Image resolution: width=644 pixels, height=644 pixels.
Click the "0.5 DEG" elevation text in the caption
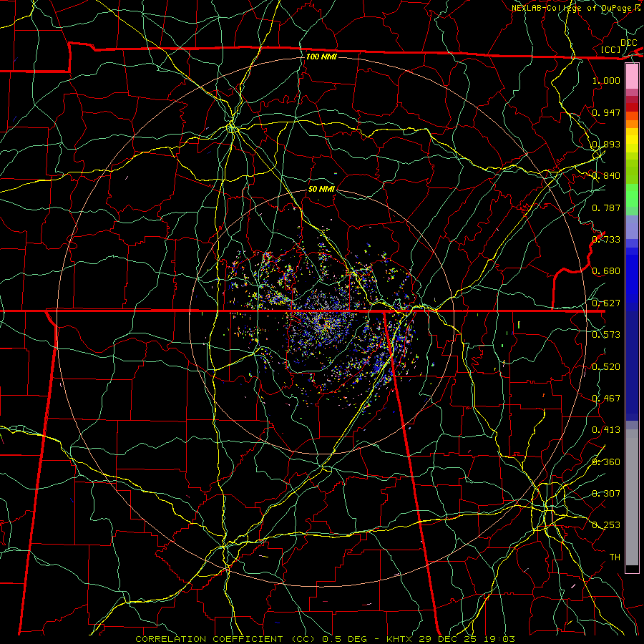344,639
